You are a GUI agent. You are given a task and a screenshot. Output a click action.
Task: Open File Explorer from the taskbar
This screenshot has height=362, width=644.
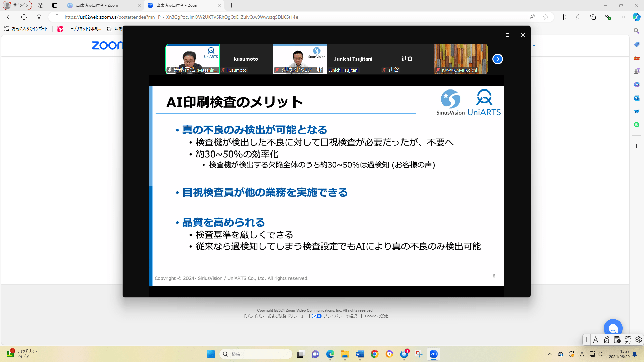(x=345, y=354)
